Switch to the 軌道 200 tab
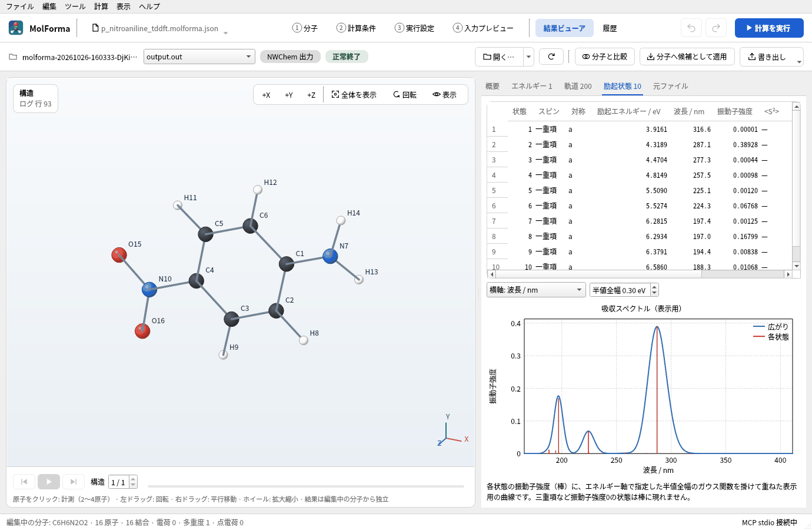Image resolution: width=812 pixels, height=530 pixels. point(578,86)
